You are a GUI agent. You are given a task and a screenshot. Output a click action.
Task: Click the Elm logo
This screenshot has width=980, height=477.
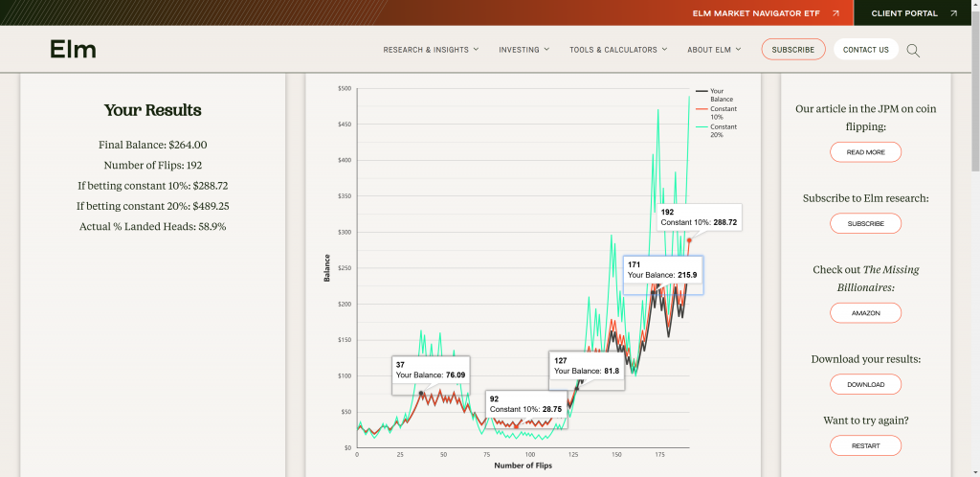click(73, 50)
